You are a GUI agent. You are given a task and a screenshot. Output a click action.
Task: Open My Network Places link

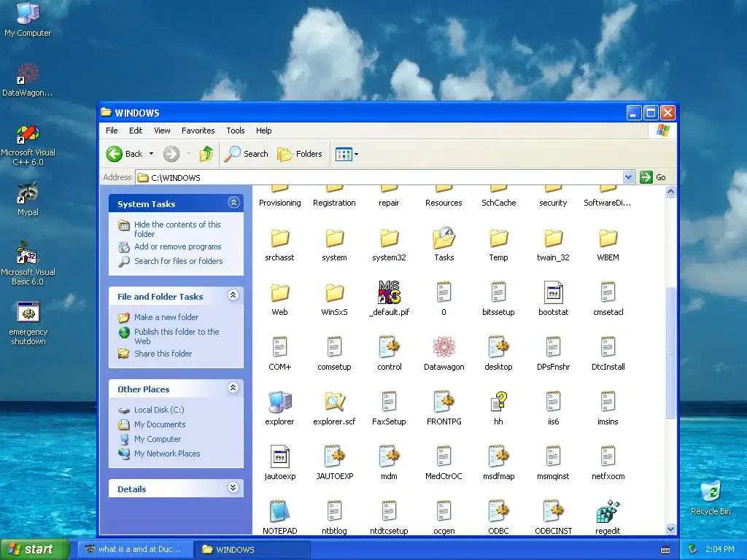pyautogui.click(x=167, y=454)
